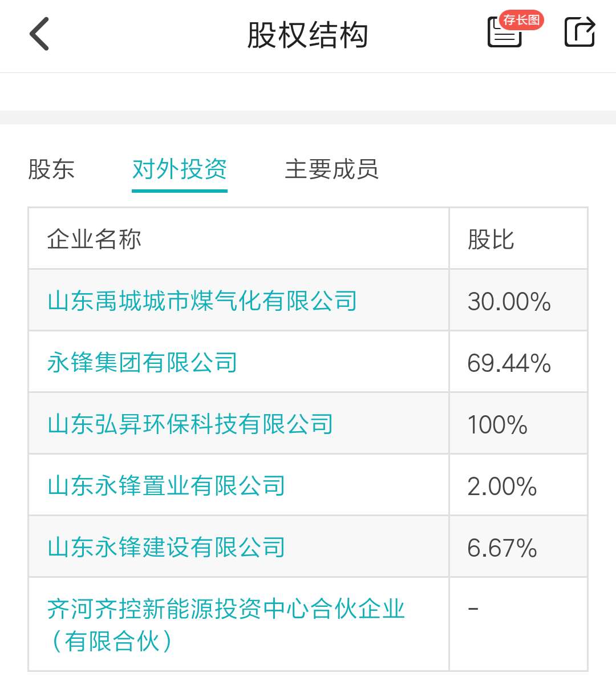The width and height of the screenshot is (616, 693).
Task: Click the dash in the last row's 股比 cell
Action: tap(471, 609)
